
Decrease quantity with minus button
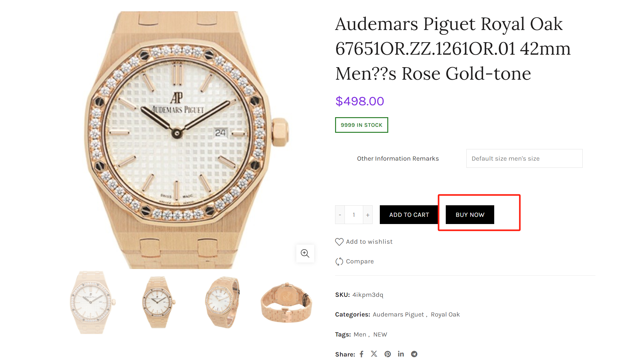point(340,215)
